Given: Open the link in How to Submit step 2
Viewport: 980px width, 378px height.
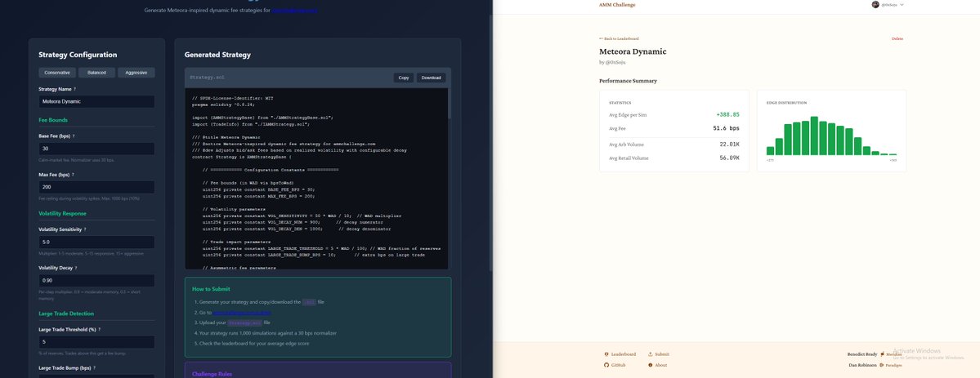Looking at the screenshot, I should [x=242, y=313].
